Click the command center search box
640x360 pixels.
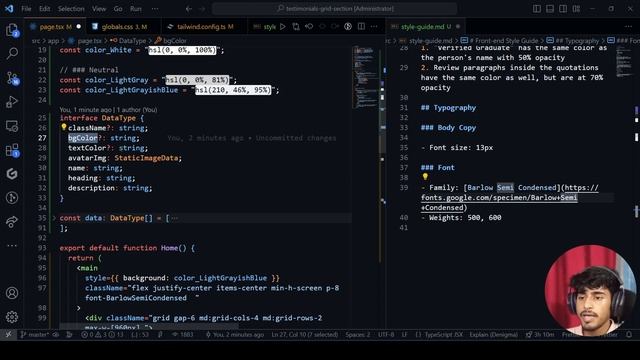(335, 9)
